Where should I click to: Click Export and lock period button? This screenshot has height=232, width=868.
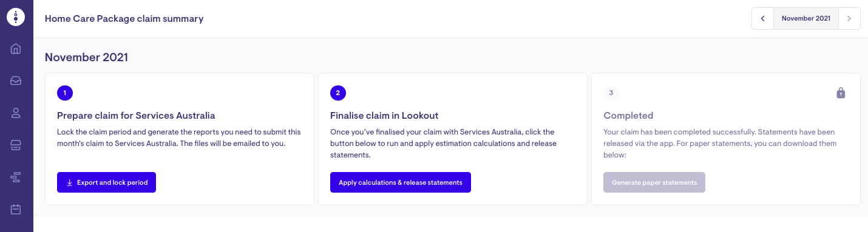tap(106, 182)
